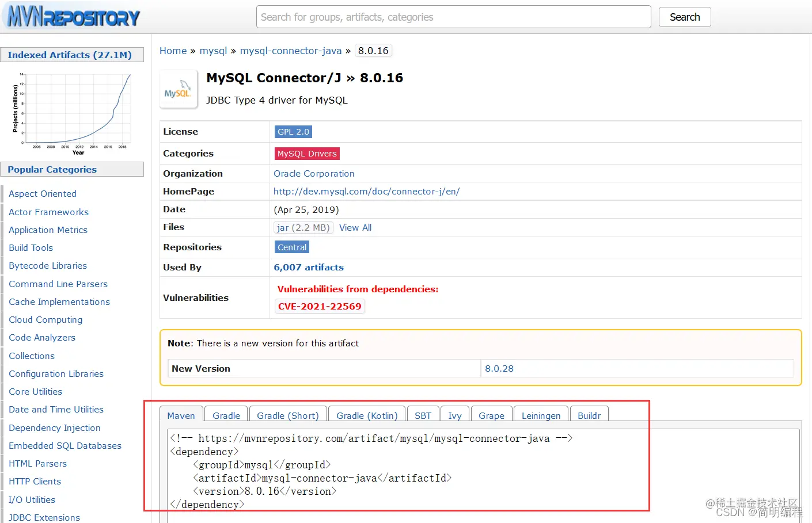Switch to the Gradle (Kotlin) tab

[367, 415]
